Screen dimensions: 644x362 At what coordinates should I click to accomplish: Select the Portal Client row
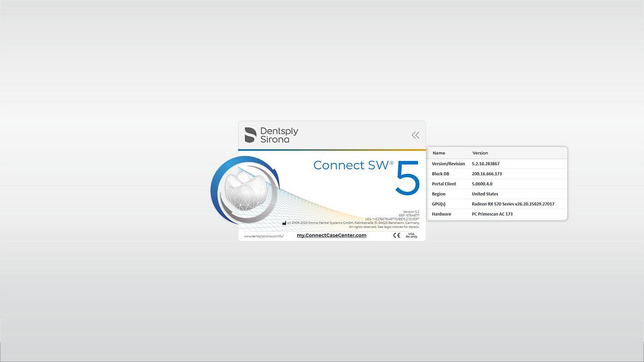tap(496, 184)
